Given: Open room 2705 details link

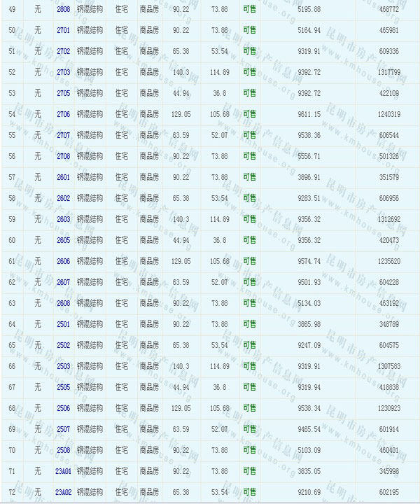Looking at the screenshot, I should click(x=63, y=94).
